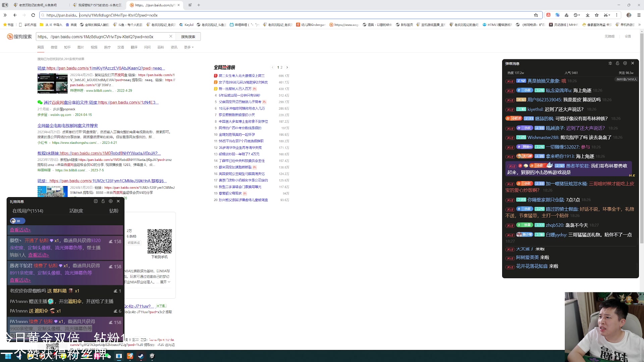Open the 设置 link on Sogou page
The image size is (644, 362).
[628, 37]
